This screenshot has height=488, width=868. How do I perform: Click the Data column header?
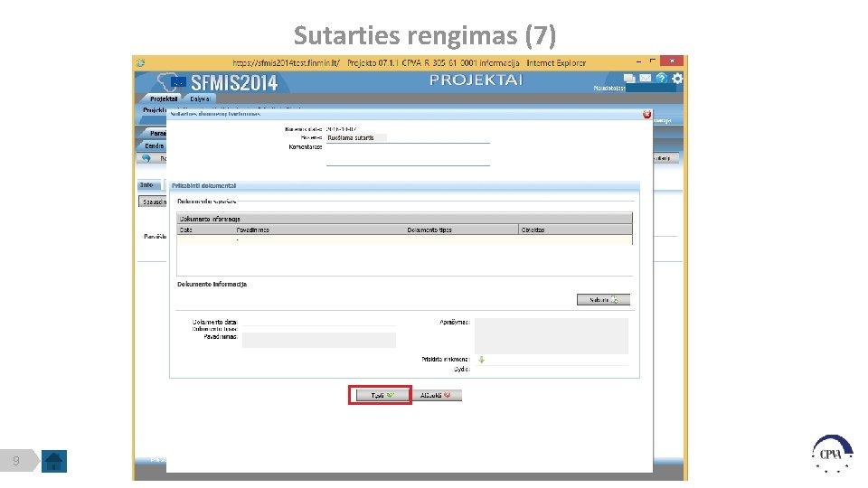point(205,230)
